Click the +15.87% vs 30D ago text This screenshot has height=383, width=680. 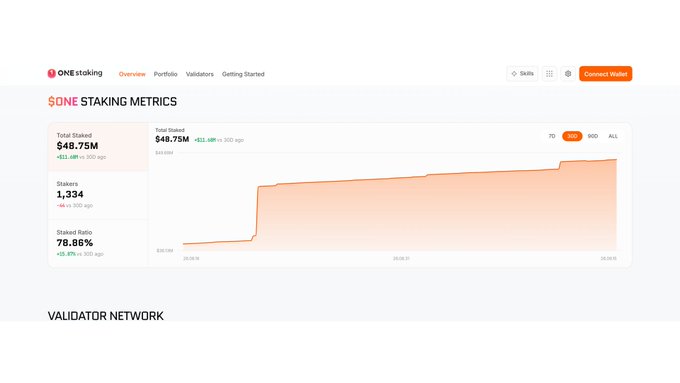[80, 254]
